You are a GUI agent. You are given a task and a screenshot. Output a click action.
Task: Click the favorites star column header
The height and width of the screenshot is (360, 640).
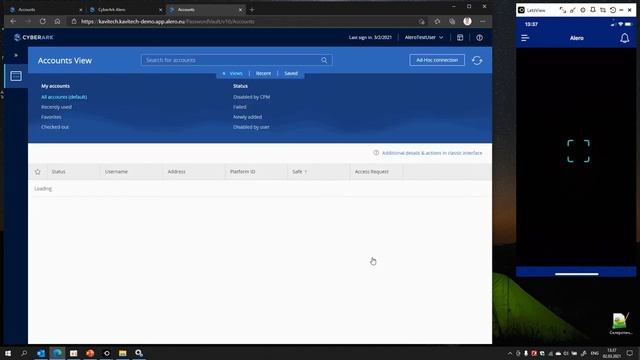tap(38, 172)
